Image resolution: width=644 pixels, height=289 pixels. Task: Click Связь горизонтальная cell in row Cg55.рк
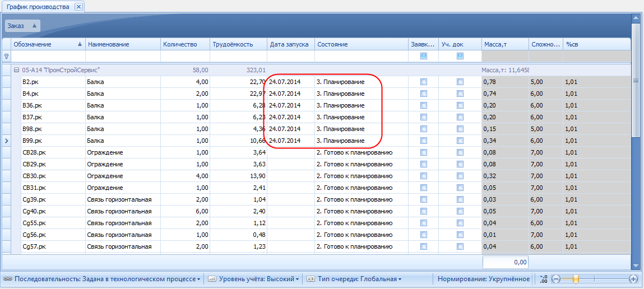tap(123, 223)
